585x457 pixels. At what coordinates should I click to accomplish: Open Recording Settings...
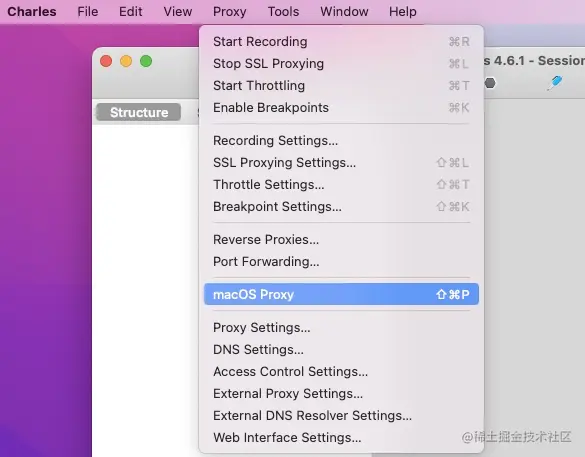pos(341,141)
